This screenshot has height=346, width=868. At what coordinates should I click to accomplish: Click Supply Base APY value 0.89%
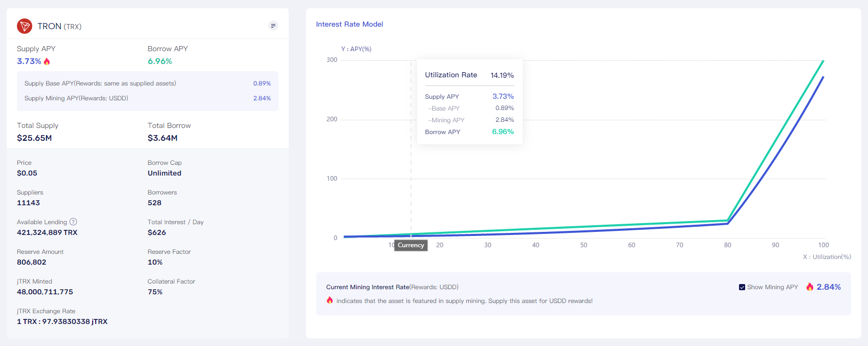262,83
